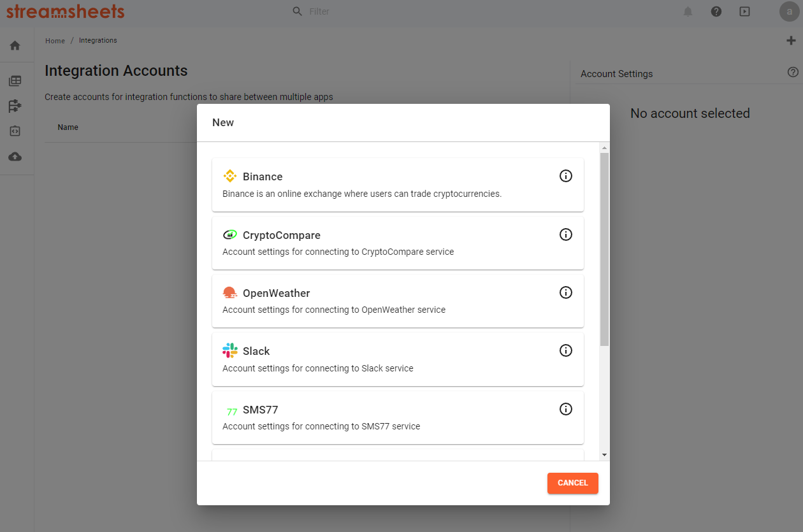Open info for the CryptoCompare integration

coord(565,234)
